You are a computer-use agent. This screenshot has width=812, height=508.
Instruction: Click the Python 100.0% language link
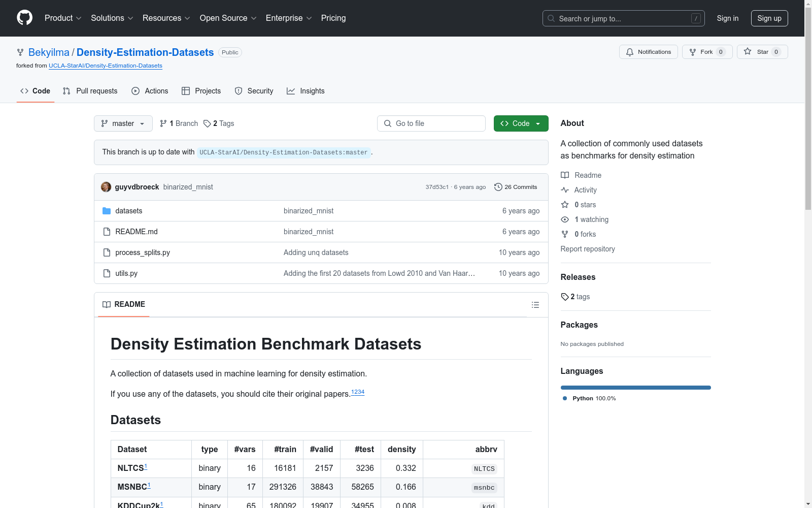[589, 398]
